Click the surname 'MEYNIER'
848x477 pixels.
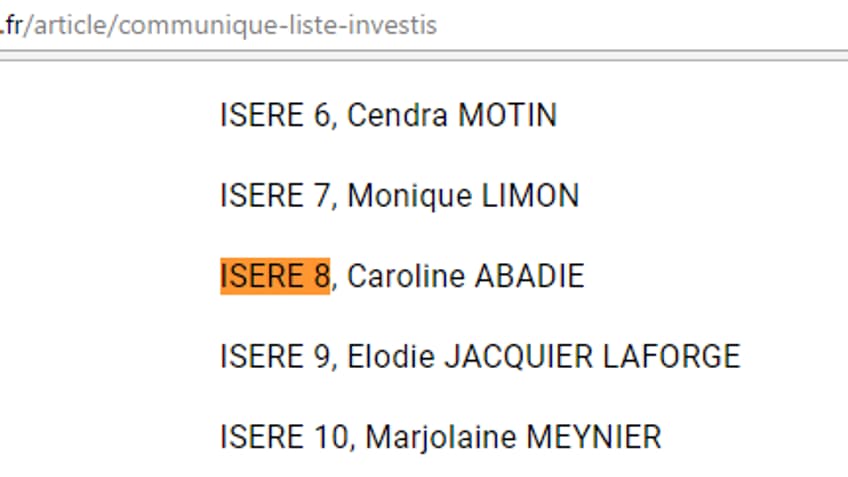(593, 437)
